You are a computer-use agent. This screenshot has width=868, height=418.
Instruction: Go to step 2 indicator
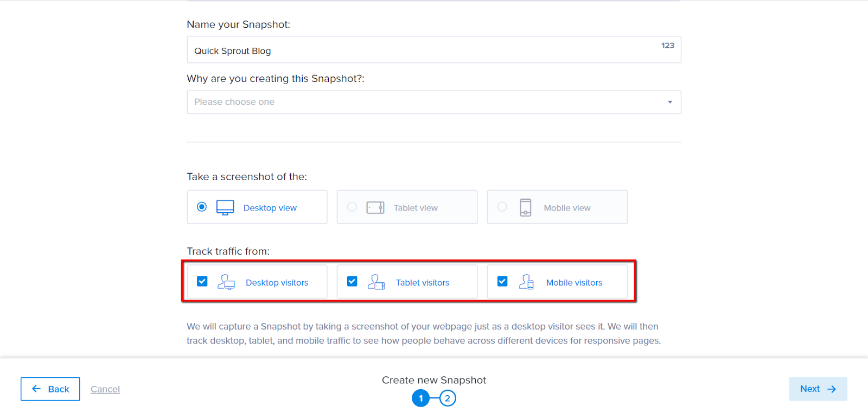point(448,398)
